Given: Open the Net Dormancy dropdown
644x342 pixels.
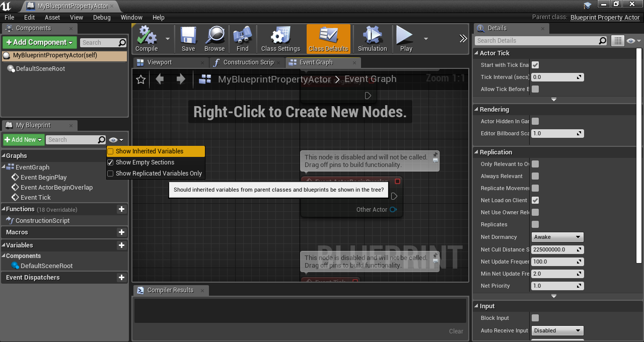Looking at the screenshot, I should tap(557, 237).
